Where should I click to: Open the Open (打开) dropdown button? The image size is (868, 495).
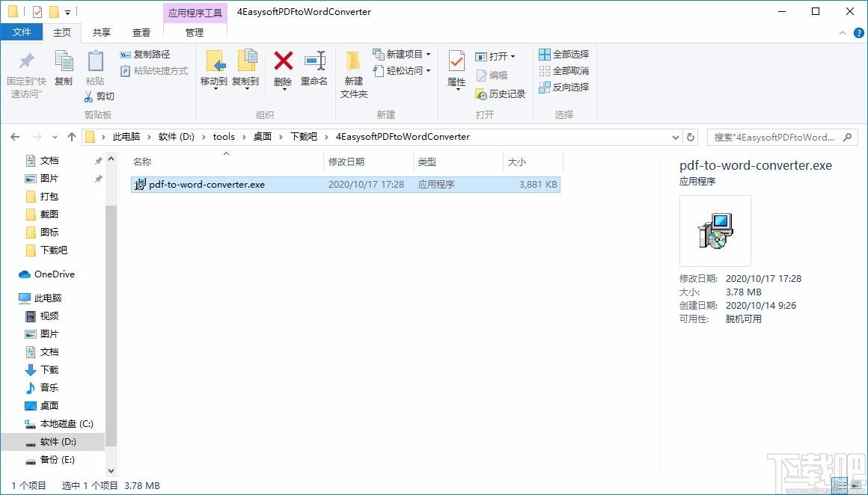point(495,56)
